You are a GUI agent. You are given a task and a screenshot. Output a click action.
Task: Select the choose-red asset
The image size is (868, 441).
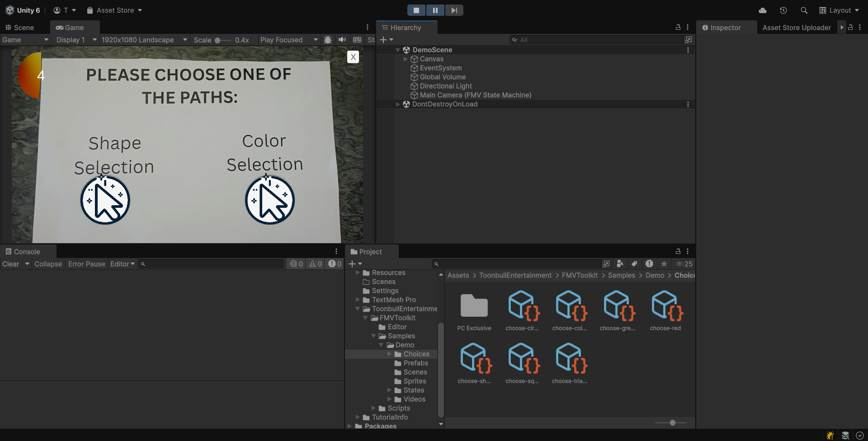click(x=665, y=311)
